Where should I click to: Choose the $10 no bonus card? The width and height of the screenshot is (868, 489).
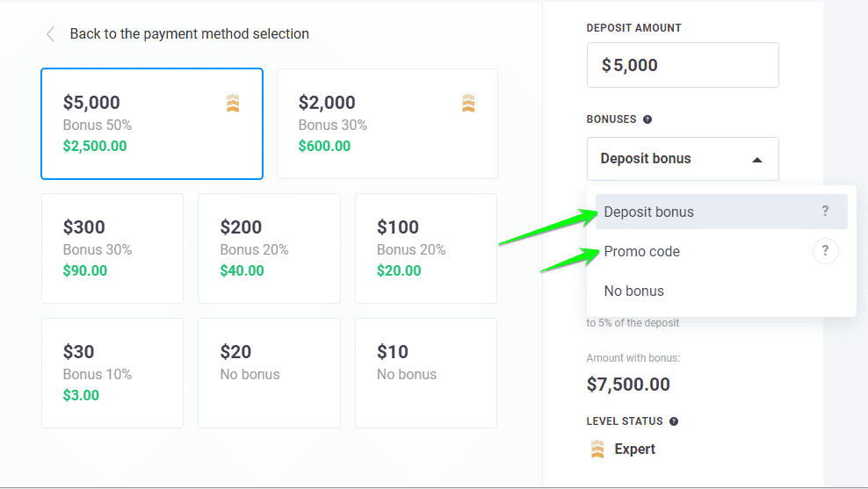[x=425, y=373]
